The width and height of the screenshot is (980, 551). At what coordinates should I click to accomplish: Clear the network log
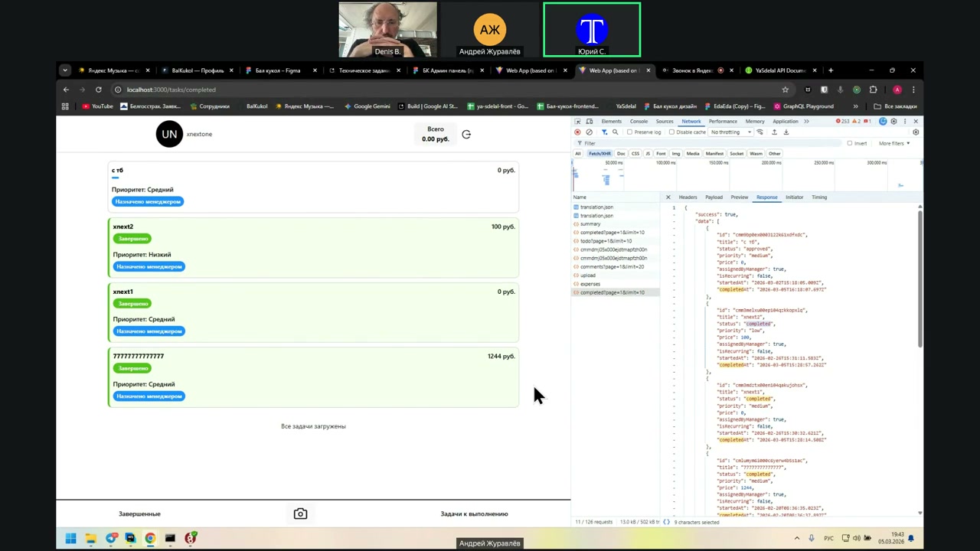[x=589, y=132]
